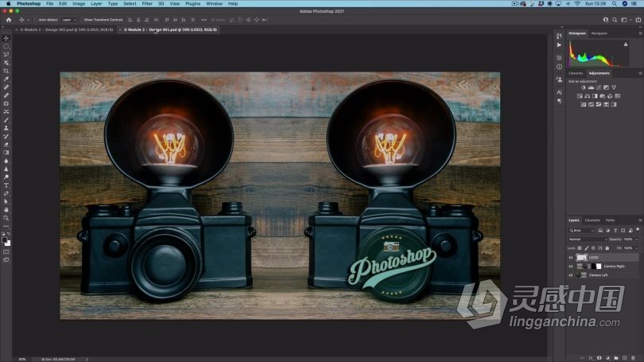This screenshot has height=362, width=644.
Task: Click the add layer mask button
Action: pos(599,358)
